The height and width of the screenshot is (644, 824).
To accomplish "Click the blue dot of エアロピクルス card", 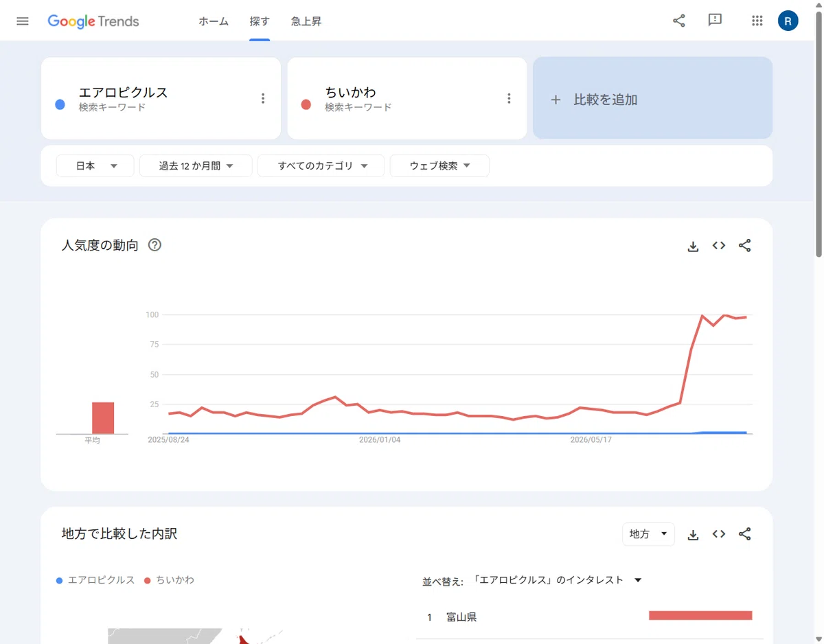I will pos(60,104).
